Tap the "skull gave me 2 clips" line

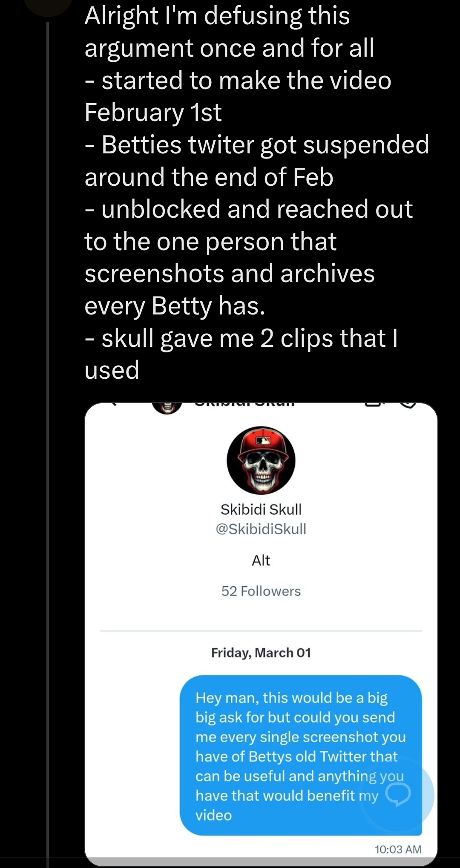point(241,338)
